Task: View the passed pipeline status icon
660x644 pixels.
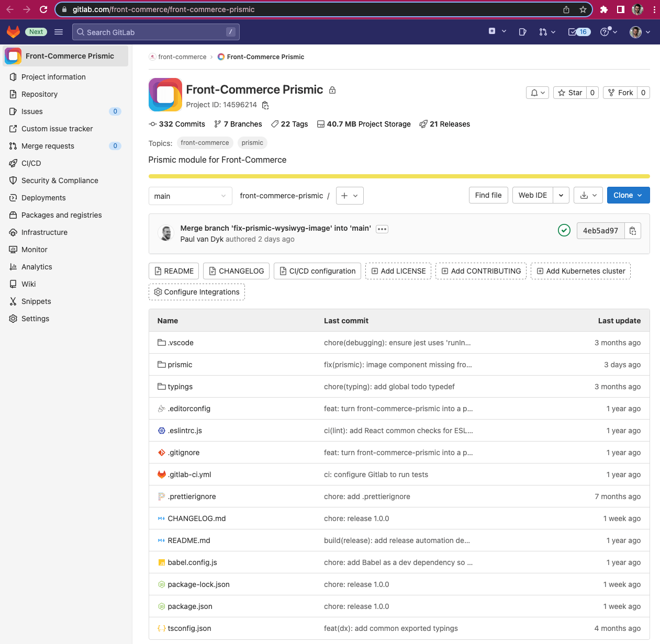Action: (564, 230)
